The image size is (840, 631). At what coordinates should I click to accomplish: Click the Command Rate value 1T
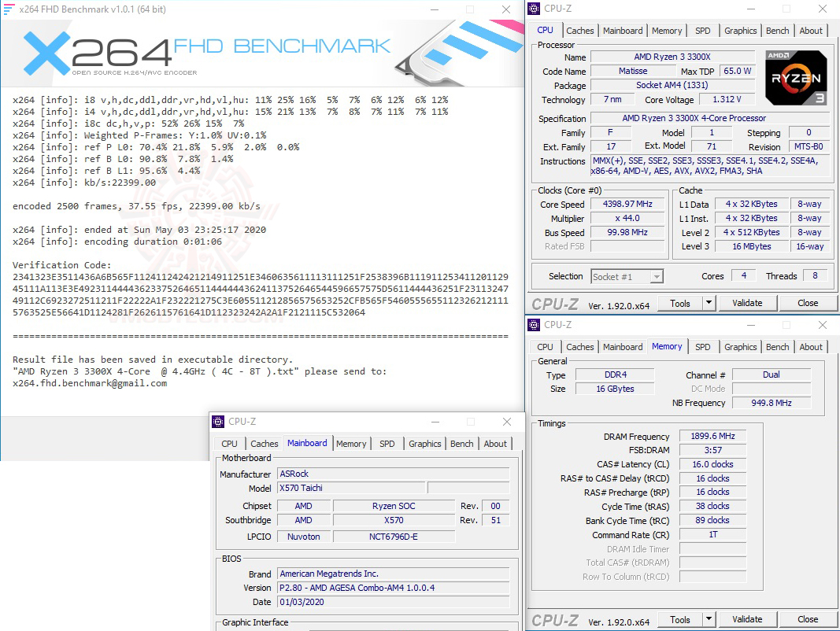coord(712,535)
